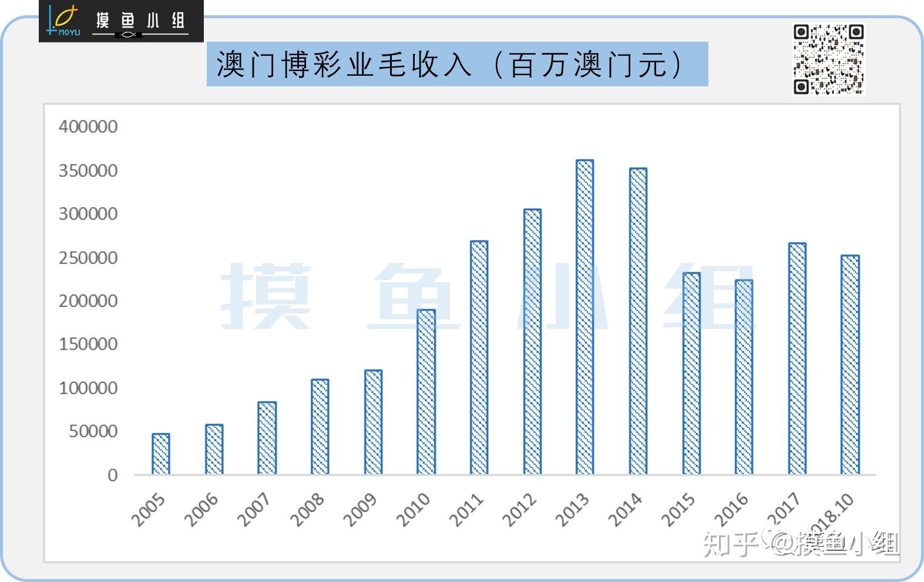This screenshot has height=582, width=924.
Task: Click the 2010 revenue bar
Action: 426,392
